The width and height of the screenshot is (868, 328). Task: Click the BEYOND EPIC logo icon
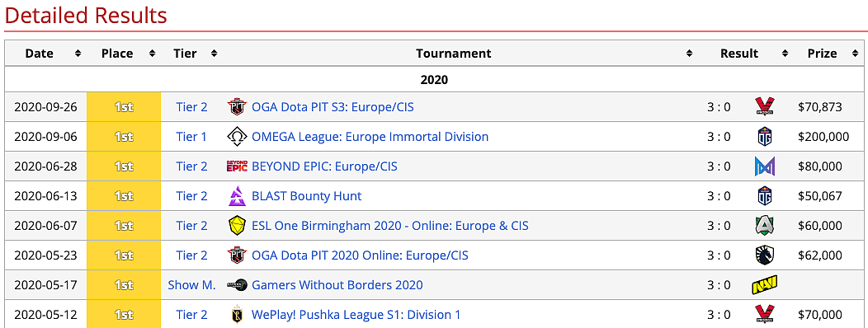pos(236,166)
